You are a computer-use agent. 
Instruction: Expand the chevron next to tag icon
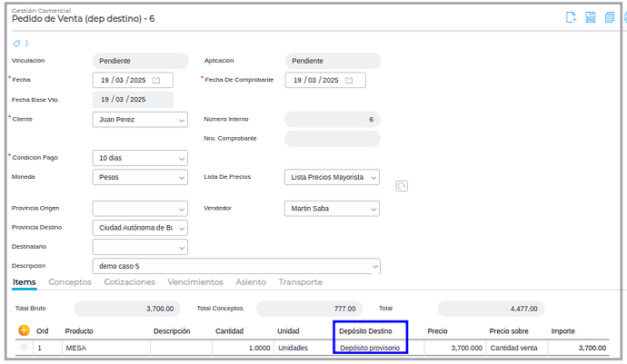[26, 44]
